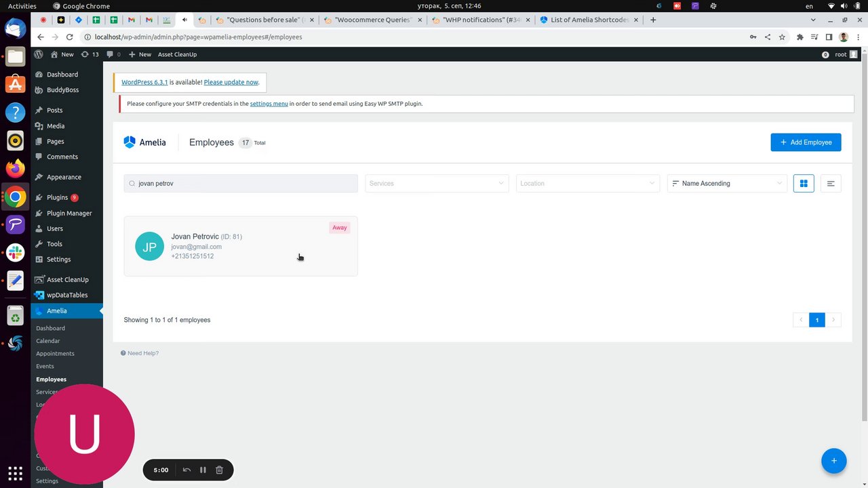Open the Chrome extensions puzzle icon

[800, 37]
